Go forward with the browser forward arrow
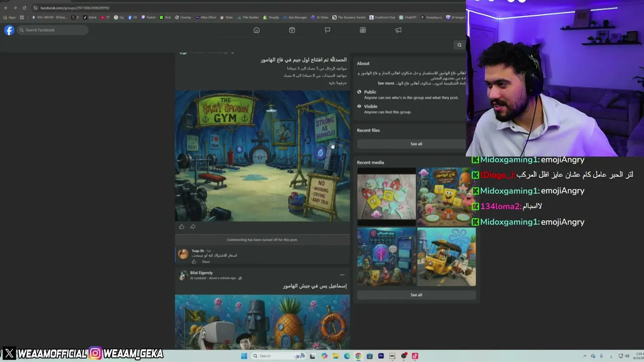The height and width of the screenshot is (362, 644). pos(15,8)
